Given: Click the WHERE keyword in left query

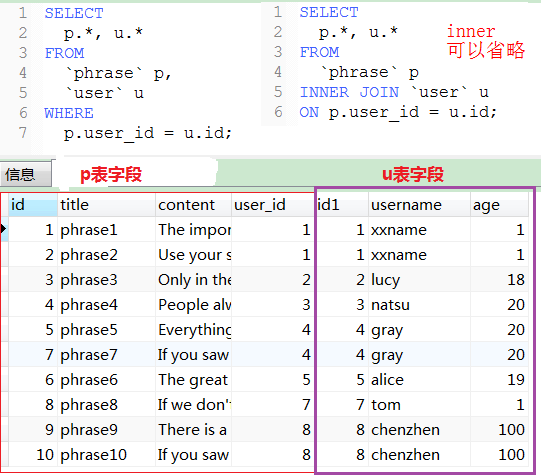Looking at the screenshot, I should (69, 113).
